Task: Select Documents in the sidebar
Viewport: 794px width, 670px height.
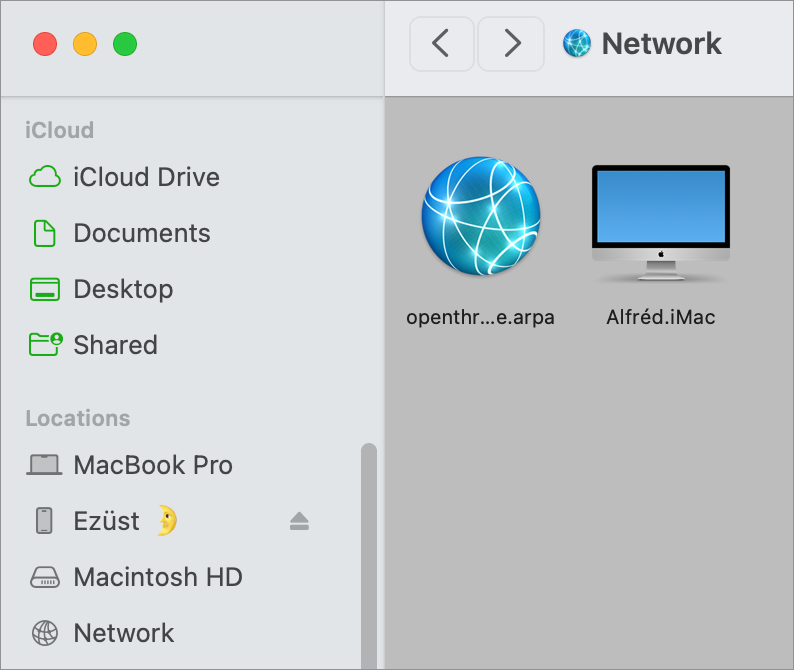Action: [141, 233]
